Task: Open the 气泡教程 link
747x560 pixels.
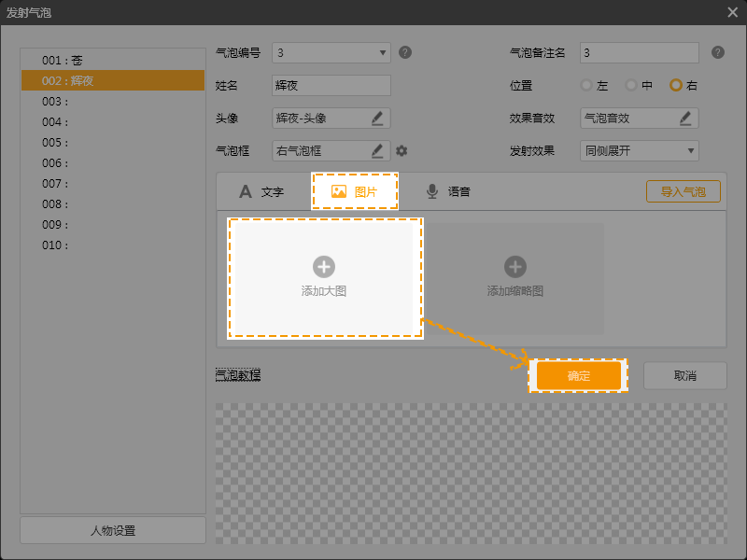Action: pos(238,375)
